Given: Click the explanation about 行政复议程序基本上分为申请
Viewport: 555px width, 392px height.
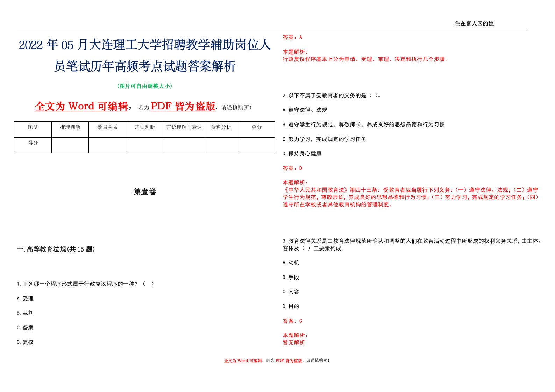Looking at the screenshot, I should tap(366, 59).
